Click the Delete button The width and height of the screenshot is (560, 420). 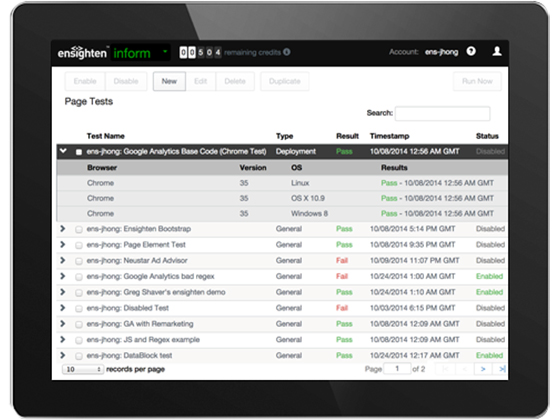(235, 81)
